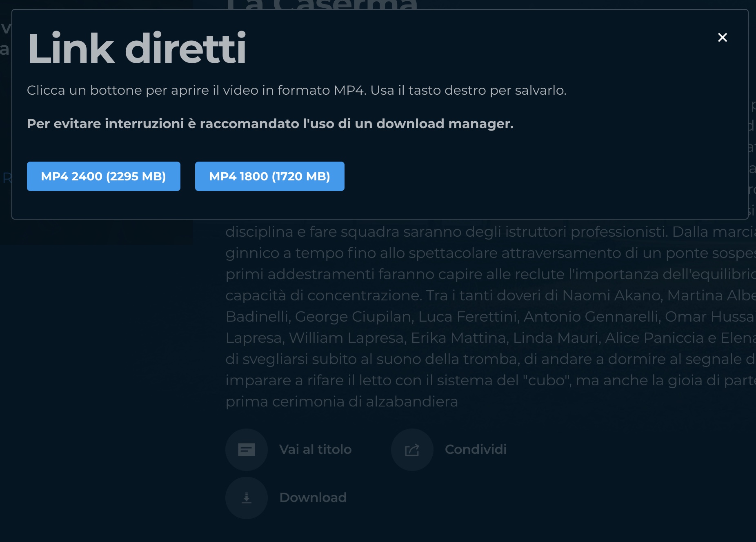The height and width of the screenshot is (542, 756).
Task: Close the Link diretti dialog
Action: coord(722,38)
